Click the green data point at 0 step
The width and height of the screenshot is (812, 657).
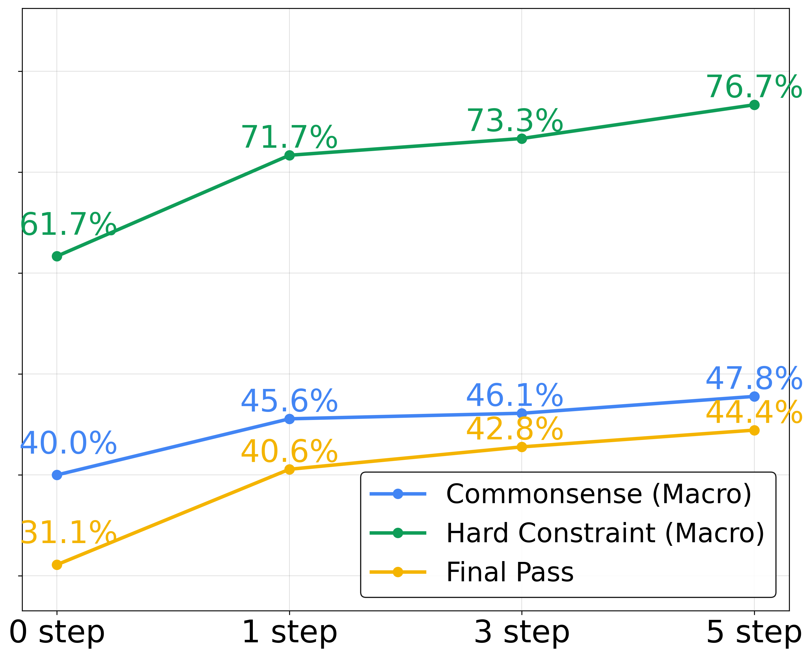[57, 256]
